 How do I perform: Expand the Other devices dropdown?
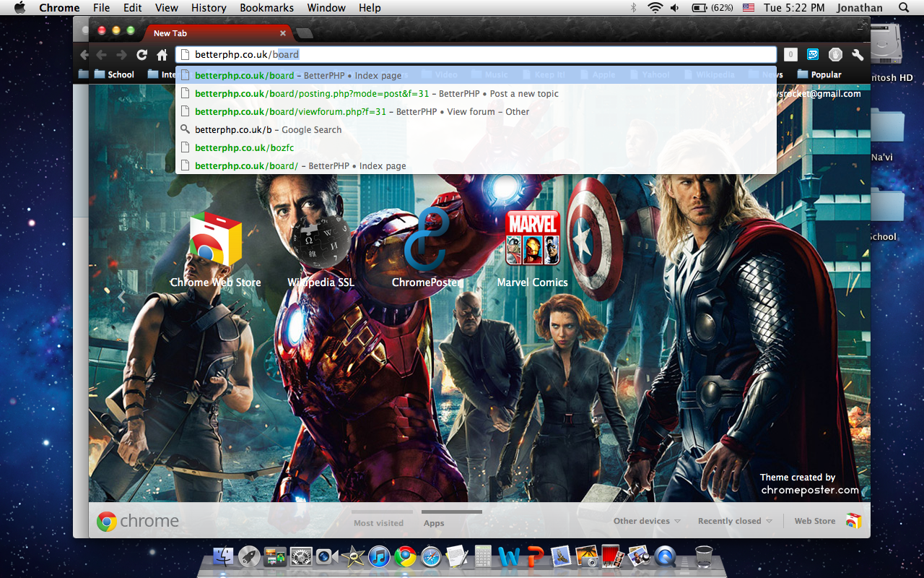tap(647, 521)
